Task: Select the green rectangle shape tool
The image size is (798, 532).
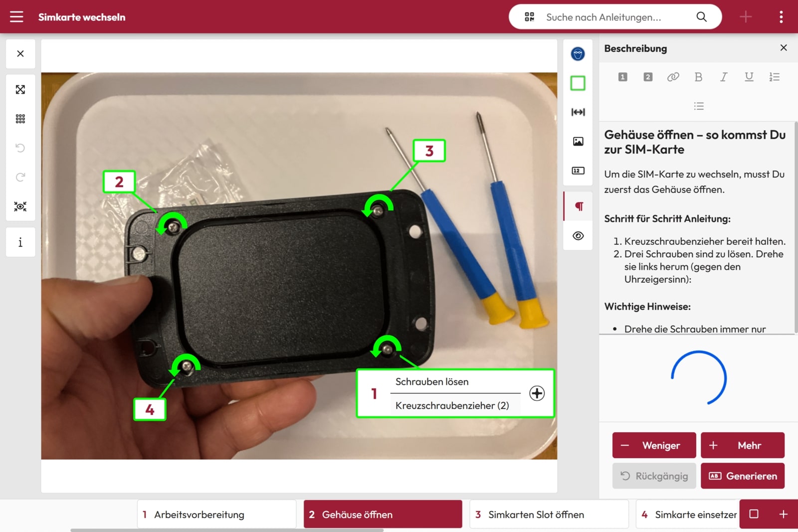Action: [x=578, y=83]
